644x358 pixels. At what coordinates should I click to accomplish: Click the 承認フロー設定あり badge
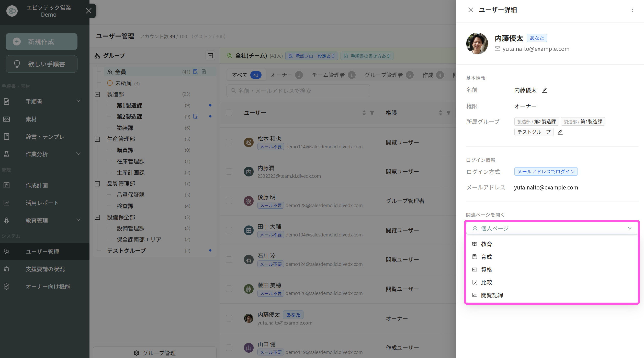point(312,56)
